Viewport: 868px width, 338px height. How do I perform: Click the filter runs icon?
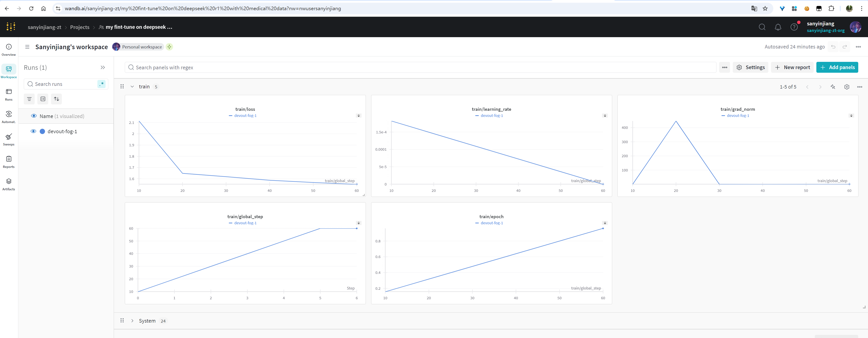click(x=29, y=99)
